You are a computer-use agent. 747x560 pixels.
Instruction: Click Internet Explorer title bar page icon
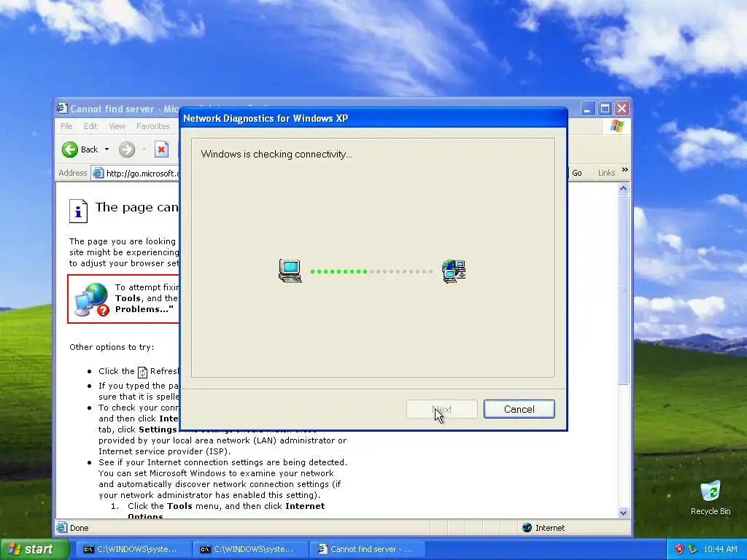click(62, 108)
